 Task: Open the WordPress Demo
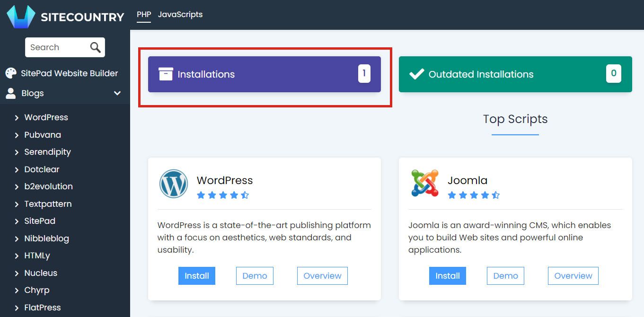(x=255, y=276)
